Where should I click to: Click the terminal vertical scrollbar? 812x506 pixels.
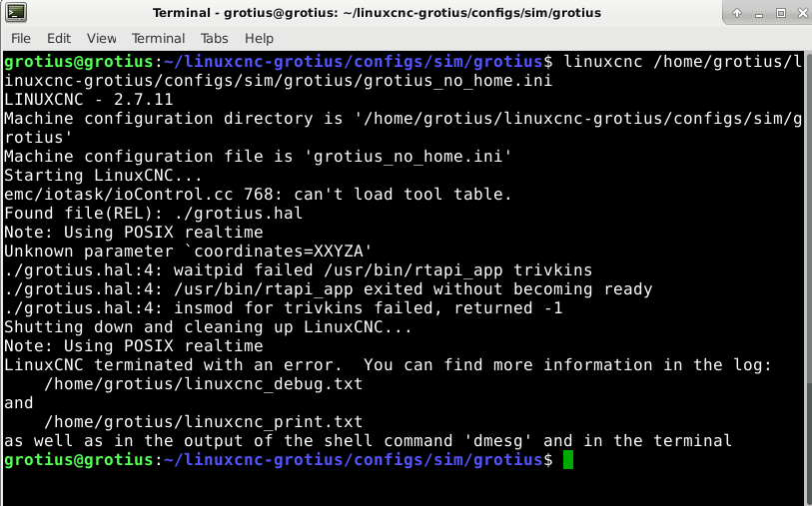click(x=808, y=278)
